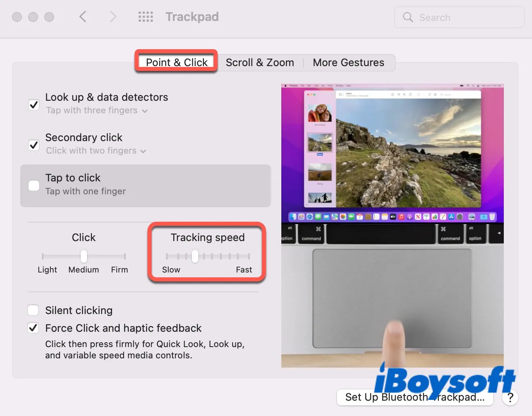Screen dimensions: 532x416
Task: Open the Show All settings grid icon
Action: point(146,17)
